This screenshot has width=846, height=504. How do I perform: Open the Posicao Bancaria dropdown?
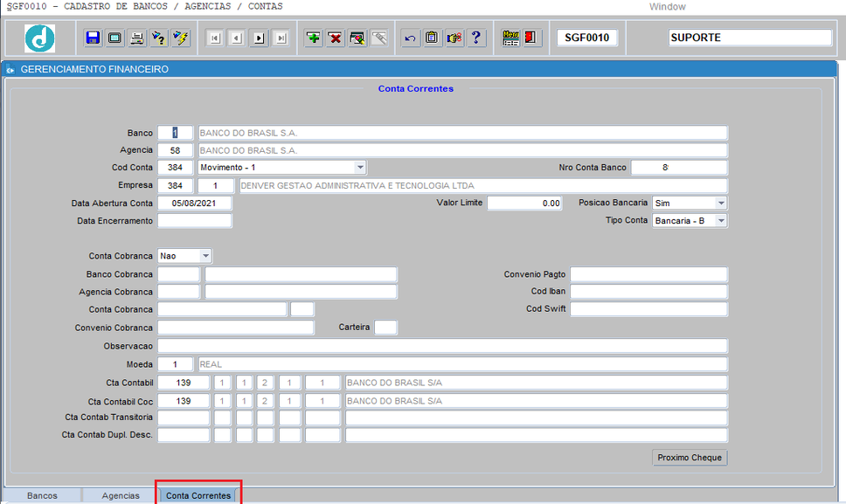point(721,204)
